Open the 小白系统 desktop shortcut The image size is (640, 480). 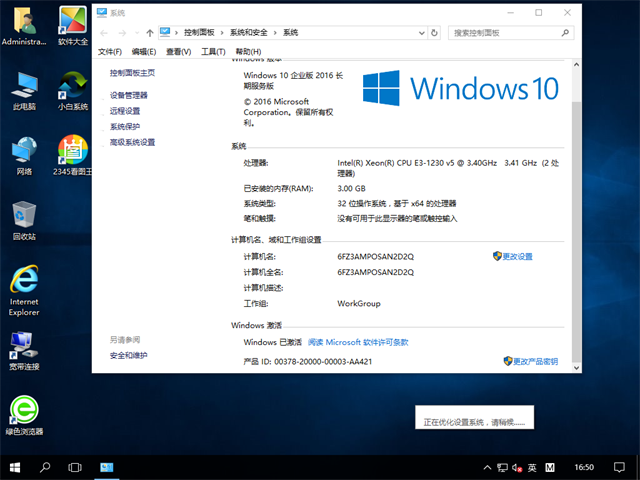72,87
